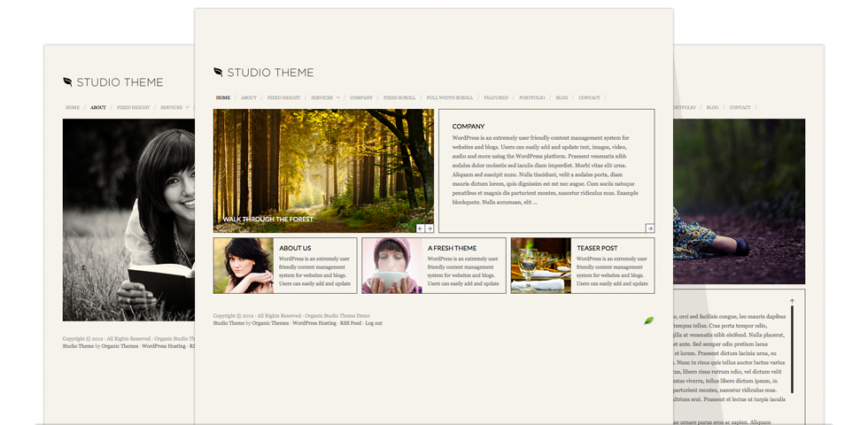The width and height of the screenshot is (868, 425).
Task: Click the up arrow at the top of the right page scrollbar
Action: (x=792, y=302)
